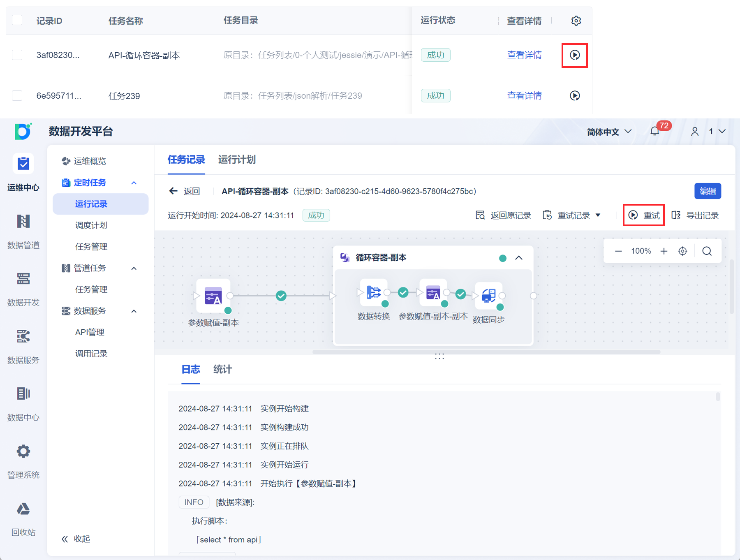Click the 成功 status tag beside start time
This screenshot has height=560, width=740.
click(x=316, y=215)
